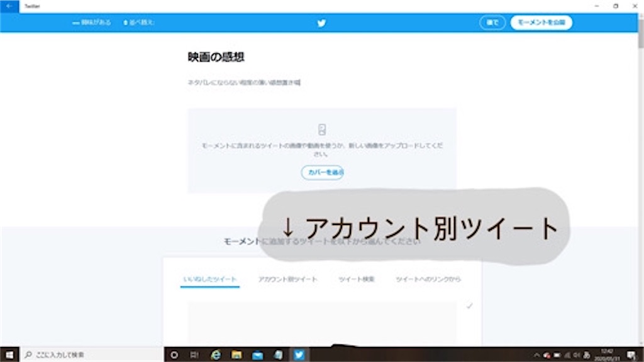Open the notification center icon
This screenshot has height=362, width=644.
coord(631,355)
